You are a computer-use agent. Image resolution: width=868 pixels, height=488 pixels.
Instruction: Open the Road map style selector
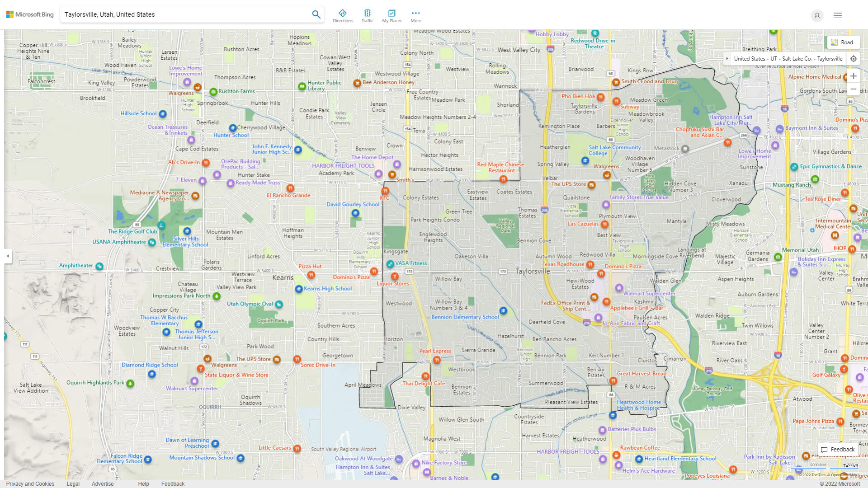843,42
